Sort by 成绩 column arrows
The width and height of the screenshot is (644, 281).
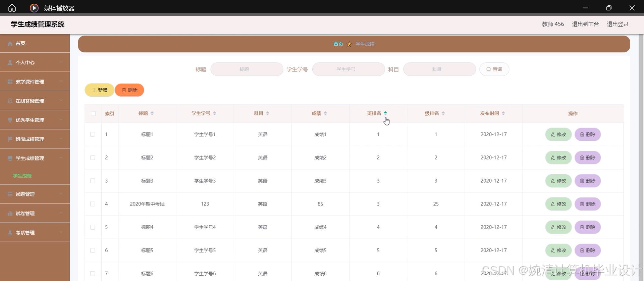click(325, 113)
